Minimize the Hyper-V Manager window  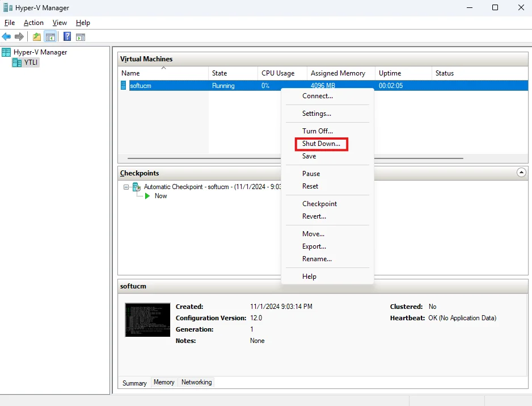pyautogui.click(x=470, y=7)
